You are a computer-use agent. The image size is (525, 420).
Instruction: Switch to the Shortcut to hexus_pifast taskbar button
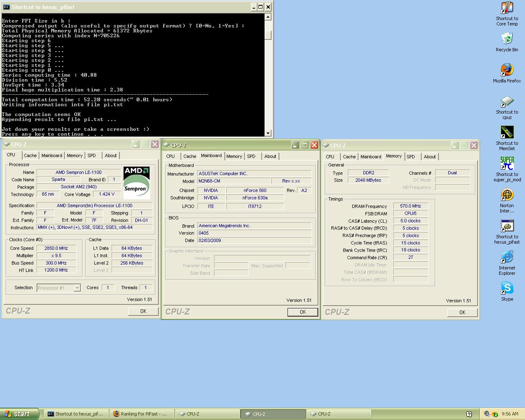(76, 414)
